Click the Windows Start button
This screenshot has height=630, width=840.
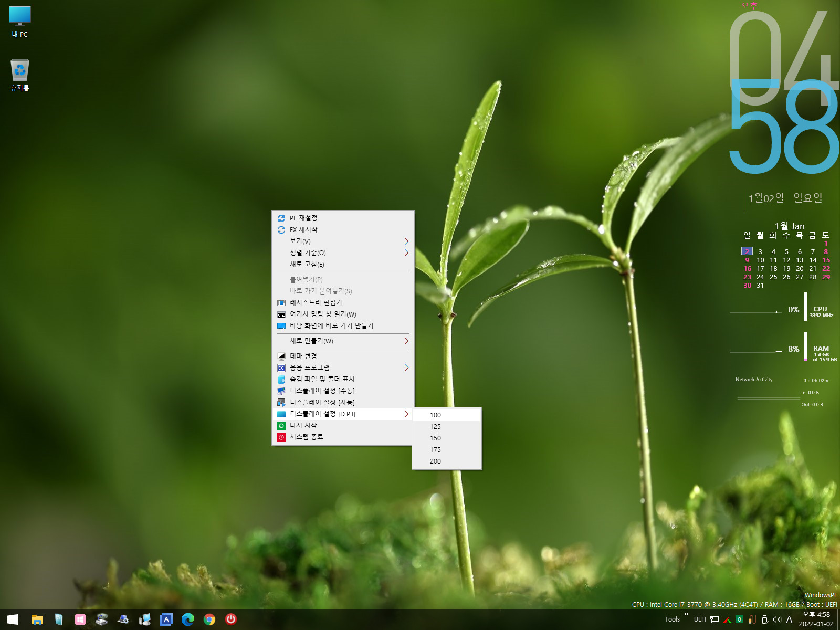(x=13, y=619)
